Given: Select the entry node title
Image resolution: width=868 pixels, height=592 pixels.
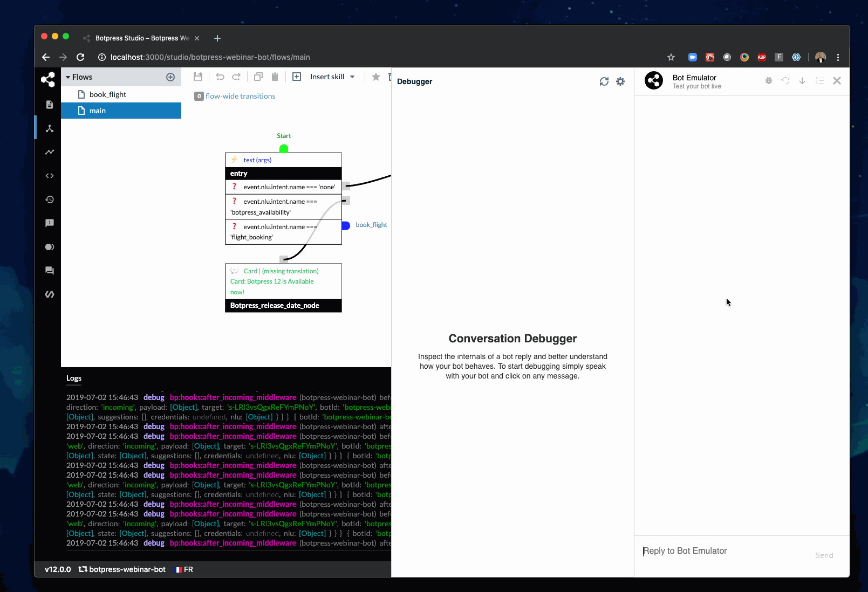Looking at the screenshot, I should 283,174.
